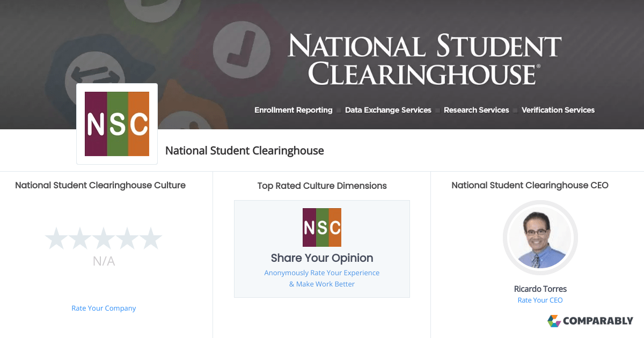
Task: Click the Rate Your CEO link
Action: click(540, 300)
